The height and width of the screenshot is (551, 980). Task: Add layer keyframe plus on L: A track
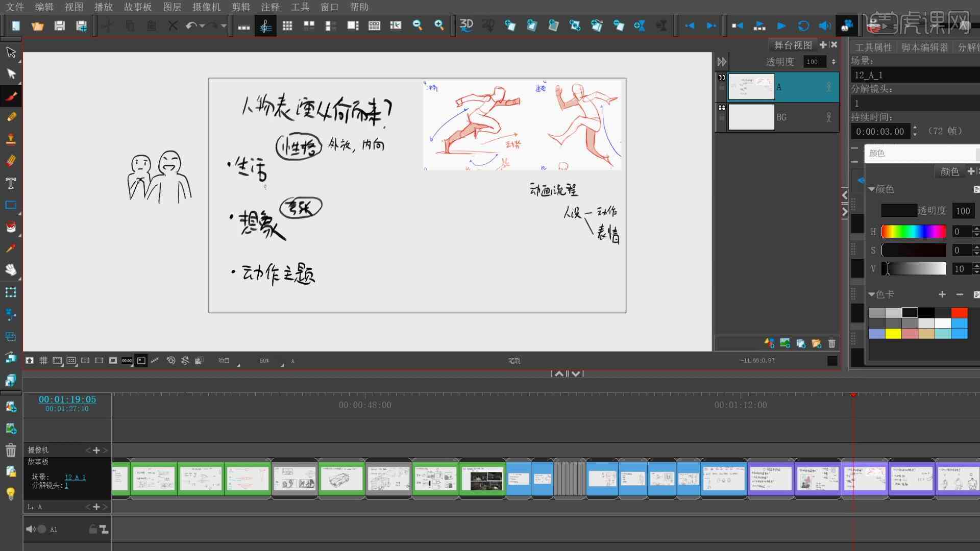96,507
